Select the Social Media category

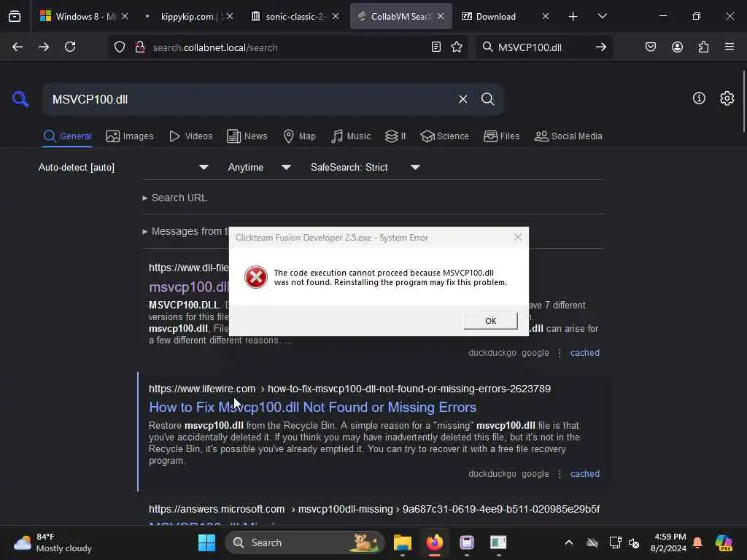568,136
